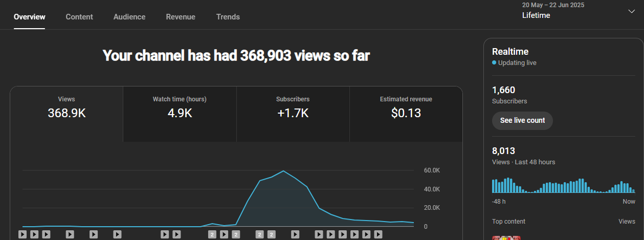The height and width of the screenshot is (240, 644).
Task: Click the '20 May – 22 Jun 2025' date text
Action: 553,5
